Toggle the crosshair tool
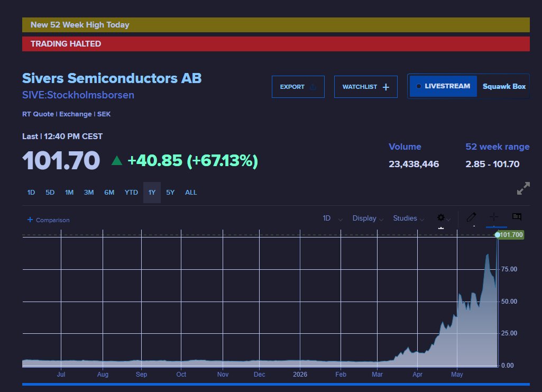Image resolution: width=542 pixels, height=392 pixels. (493, 217)
